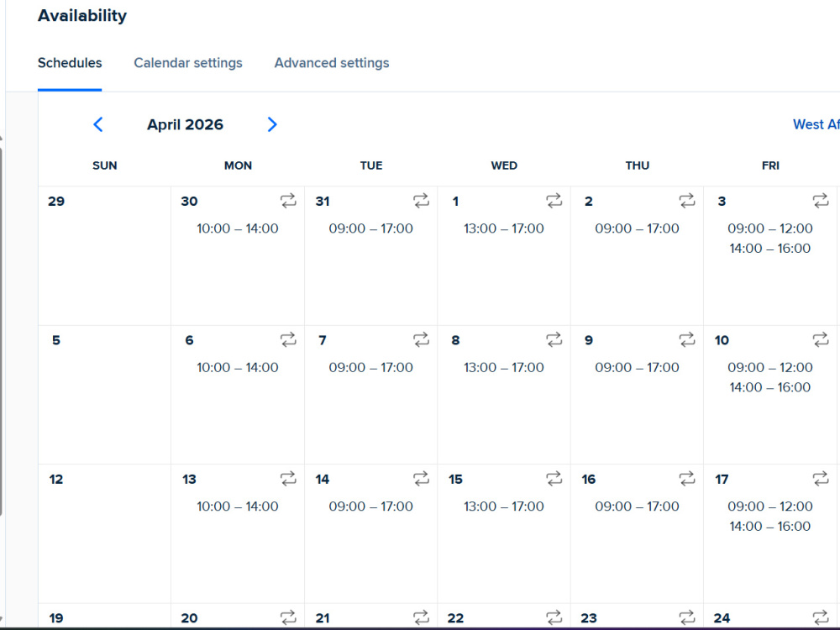Click the recurring icon on April 13

click(x=288, y=479)
